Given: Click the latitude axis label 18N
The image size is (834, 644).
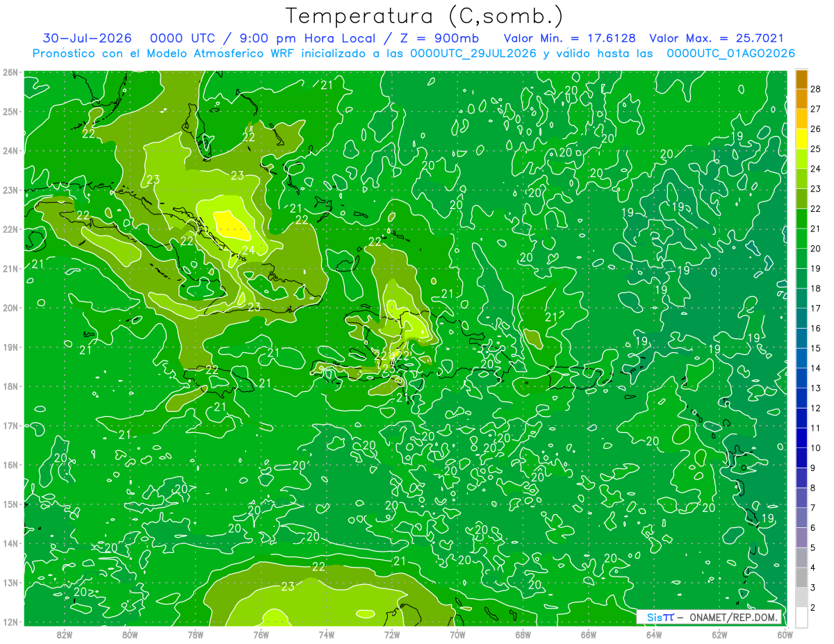Looking at the screenshot, I should point(10,386).
